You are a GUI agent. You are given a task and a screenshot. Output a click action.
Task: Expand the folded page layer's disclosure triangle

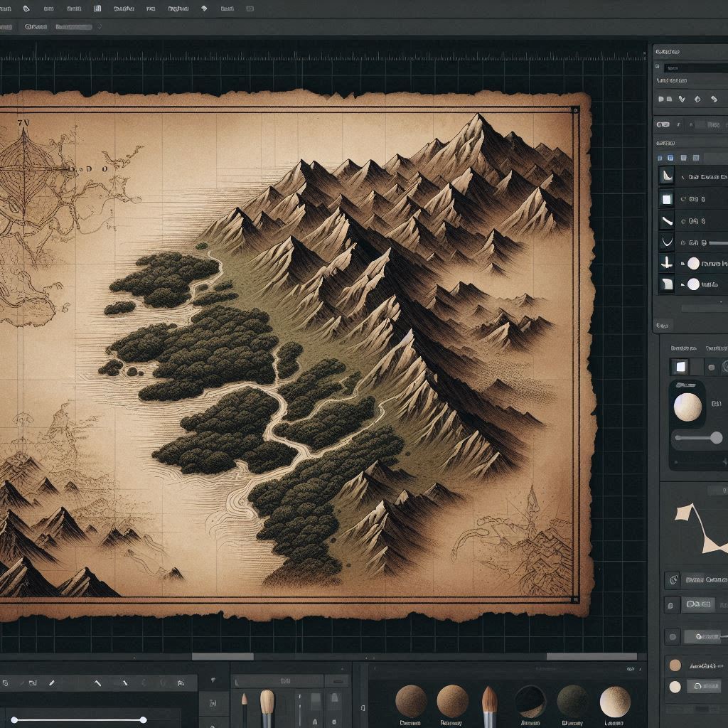click(x=682, y=284)
